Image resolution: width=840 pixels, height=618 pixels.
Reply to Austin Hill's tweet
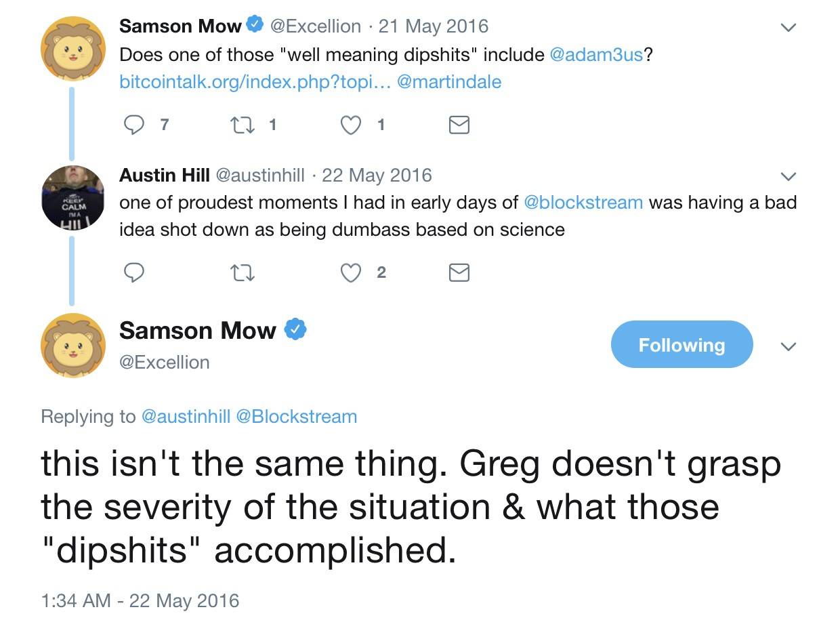coord(134,272)
